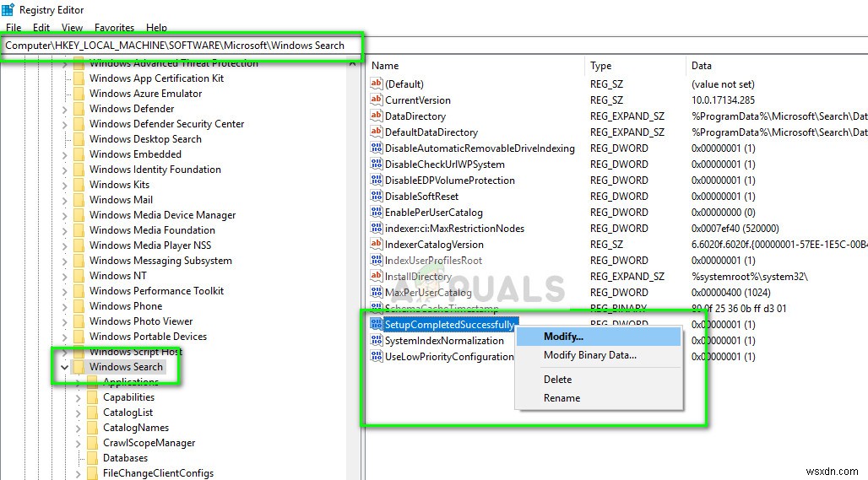The image size is (868, 480).
Task: Click the Capabilities subkey folder icon
Action: [x=92, y=397]
